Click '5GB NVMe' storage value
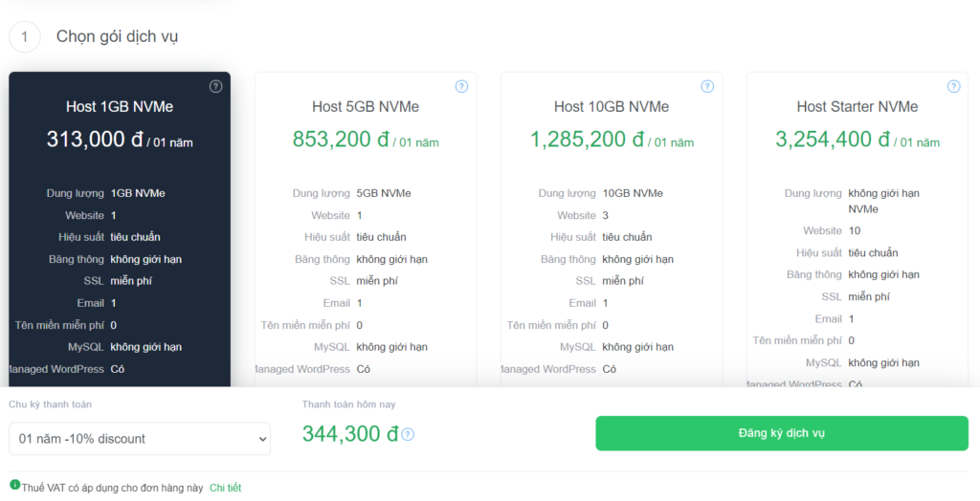980x501 pixels. tap(384, 193)
